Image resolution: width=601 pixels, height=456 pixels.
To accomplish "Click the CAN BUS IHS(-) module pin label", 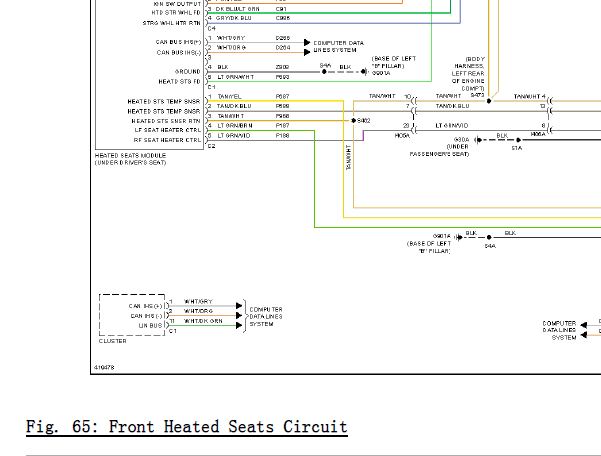I will point(179,52).
